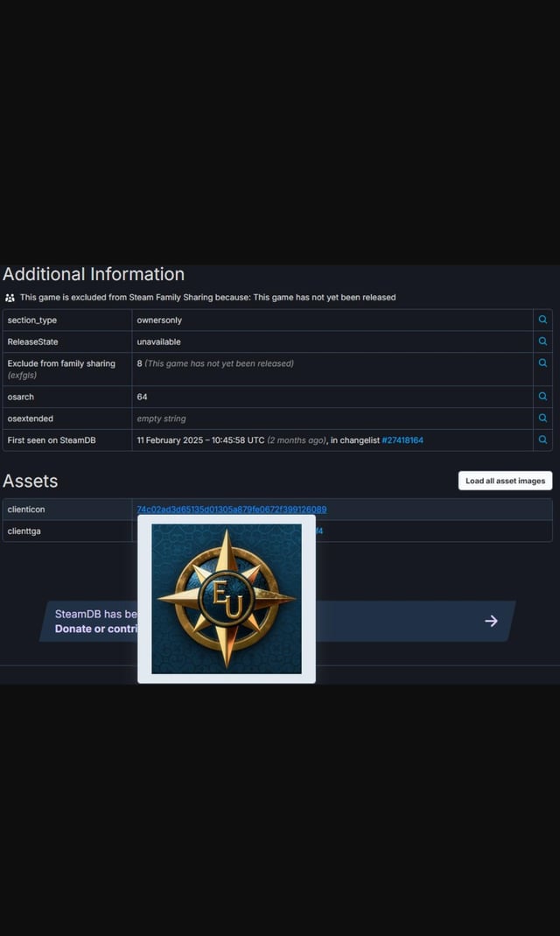
Task: Select the clienttga row label
Action: [24, 531]
